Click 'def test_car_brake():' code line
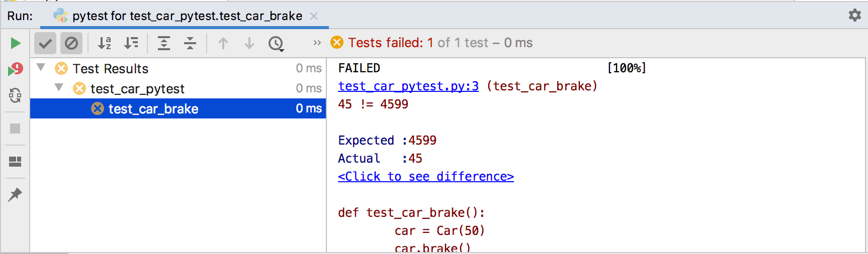868x254 pixels. pos(411,212)
